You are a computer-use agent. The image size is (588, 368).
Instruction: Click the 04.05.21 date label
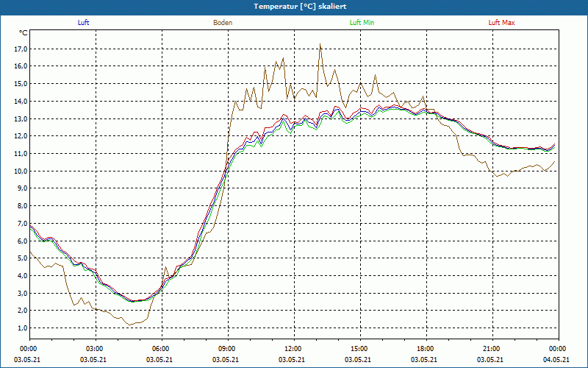click(556, 360)
